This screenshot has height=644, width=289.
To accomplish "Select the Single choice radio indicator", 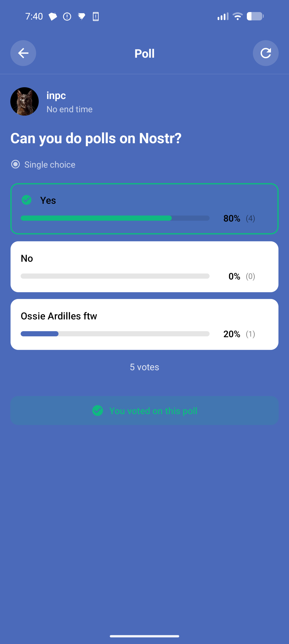I will point(15,164).
